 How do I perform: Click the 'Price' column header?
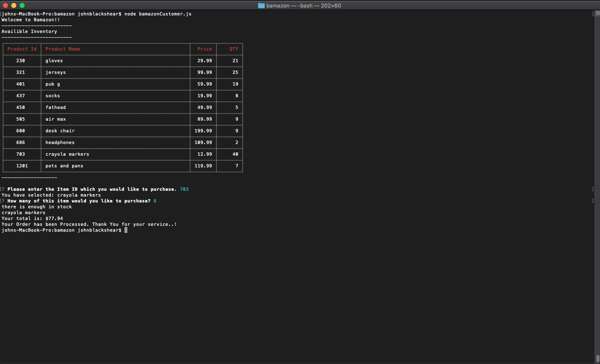[205, 49]
